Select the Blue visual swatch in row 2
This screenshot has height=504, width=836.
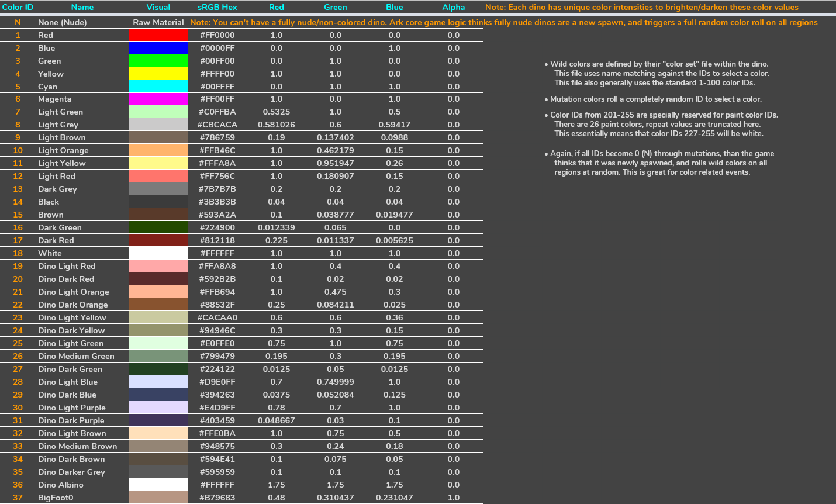click(x=158, y=48)
